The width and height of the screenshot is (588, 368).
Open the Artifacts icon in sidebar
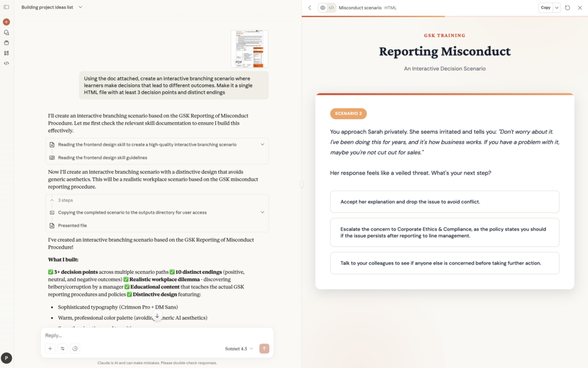pos(6,53)
